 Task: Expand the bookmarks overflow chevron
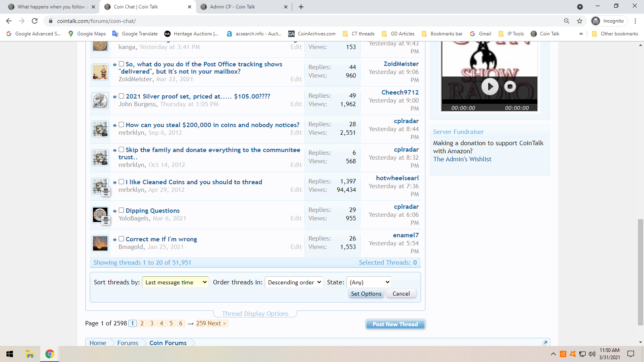coord(581,34)
